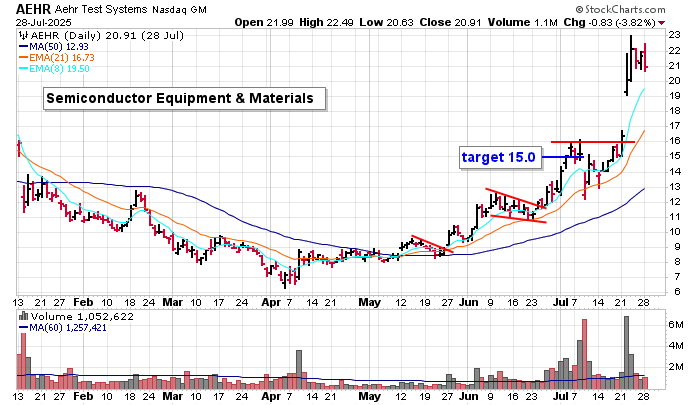This screenshot has height=405, width=700.
Task: Click the MA(50) 12.93 legend entry
Action: 54,46
